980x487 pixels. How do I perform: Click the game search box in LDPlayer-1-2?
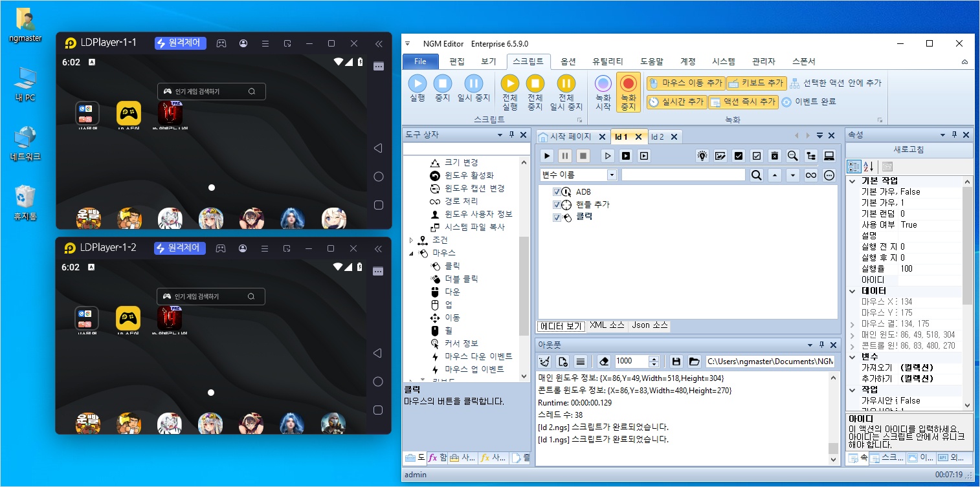click(x=211, y=296)
